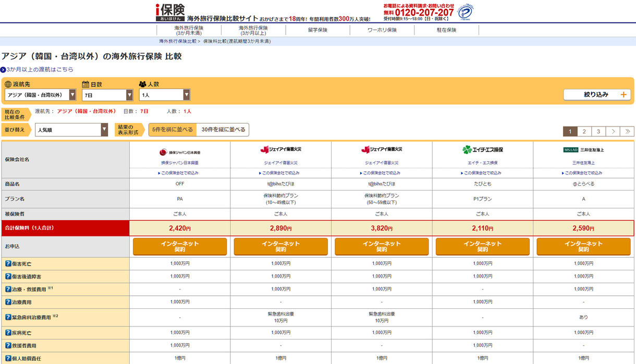This screenshot has width=636, height=364.
Task: Click 3か月以上の渡航はこちら link
Action: click(x=40, y=69)
